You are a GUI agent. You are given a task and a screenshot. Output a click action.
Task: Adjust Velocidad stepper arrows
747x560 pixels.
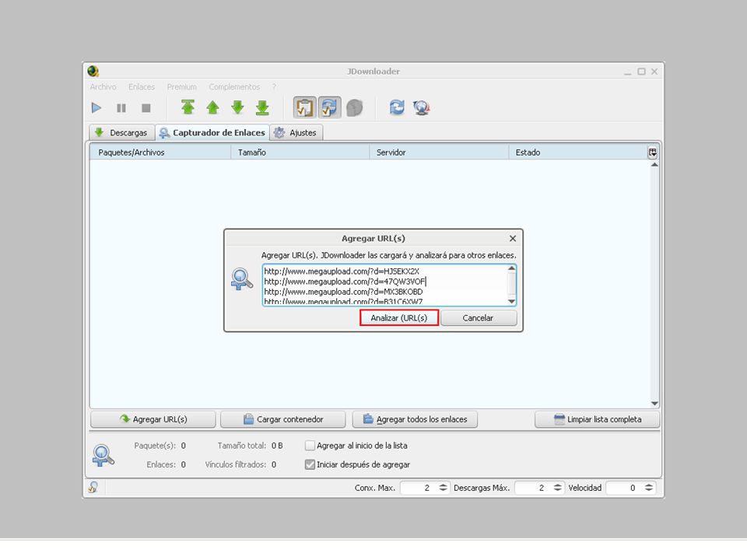pos(649,488)
